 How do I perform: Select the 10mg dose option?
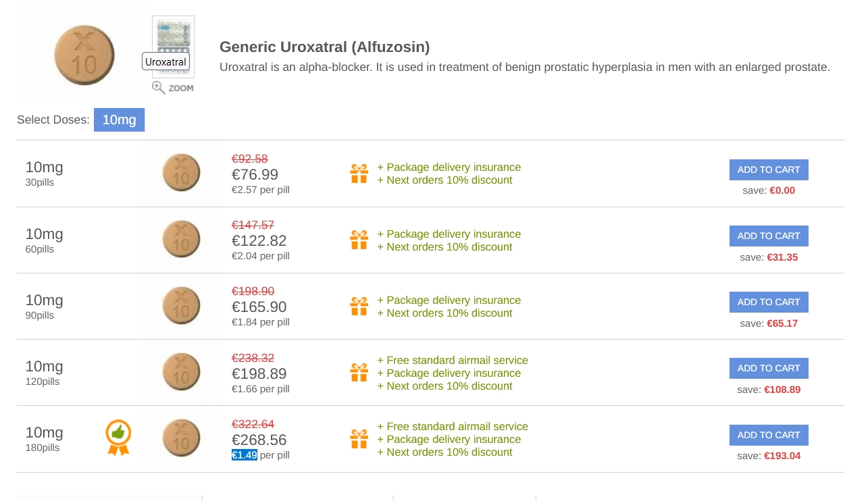pos(119,120)
